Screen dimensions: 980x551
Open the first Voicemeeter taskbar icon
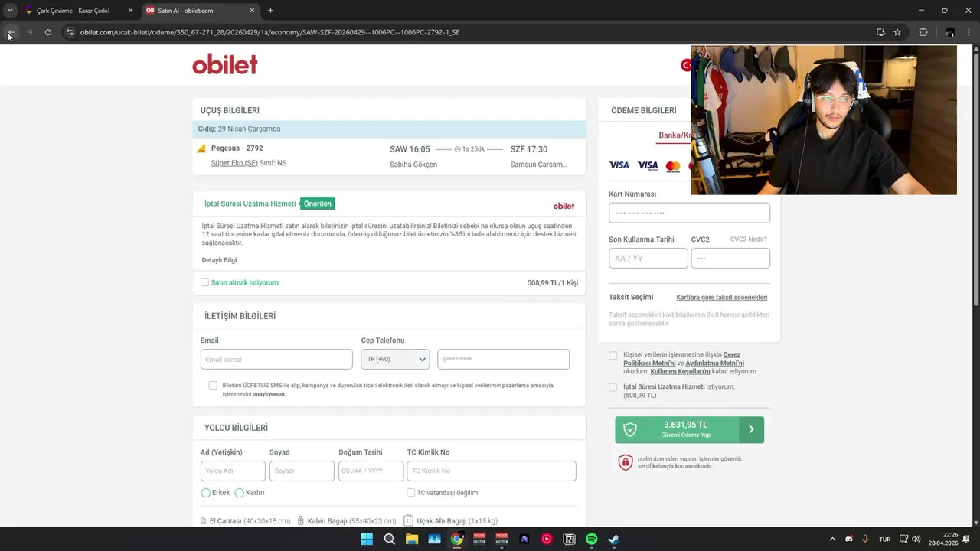pos(479,539)
